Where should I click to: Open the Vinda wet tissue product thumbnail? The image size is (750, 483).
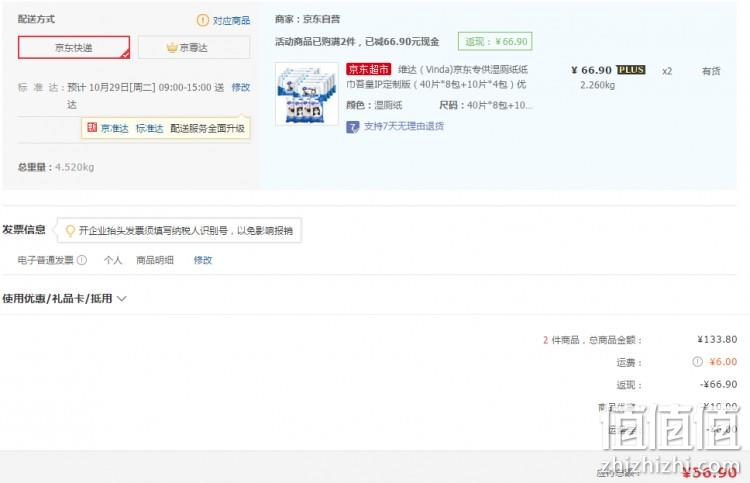coord(307,94)
